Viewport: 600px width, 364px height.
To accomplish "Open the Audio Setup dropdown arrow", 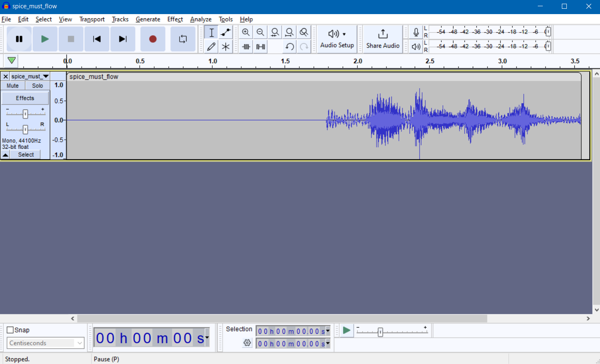I will click(x=345, y=34).
